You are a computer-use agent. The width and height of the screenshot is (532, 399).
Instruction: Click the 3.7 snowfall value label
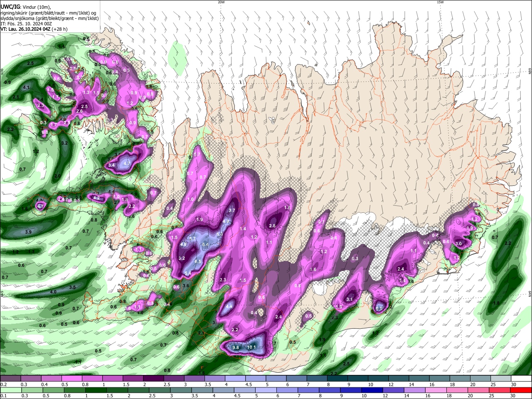232,210
